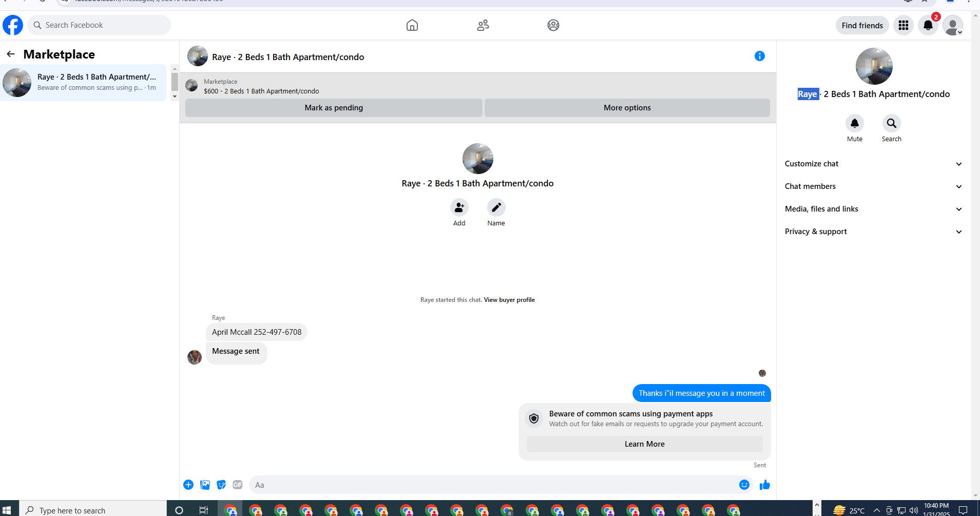The image size is (980, 516).
Task: Click the weather 25°C taskbar widget
Action: click(x=849, y=510)
